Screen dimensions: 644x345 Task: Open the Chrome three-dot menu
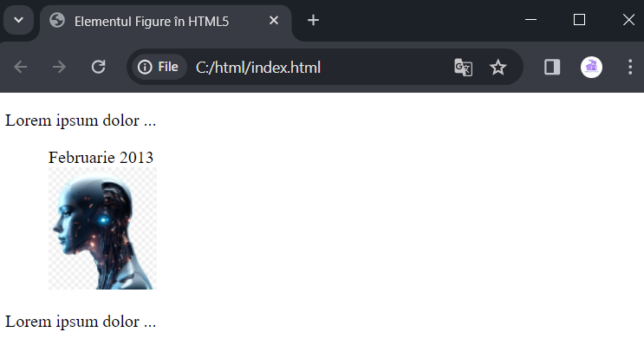(x=630, y=68)
